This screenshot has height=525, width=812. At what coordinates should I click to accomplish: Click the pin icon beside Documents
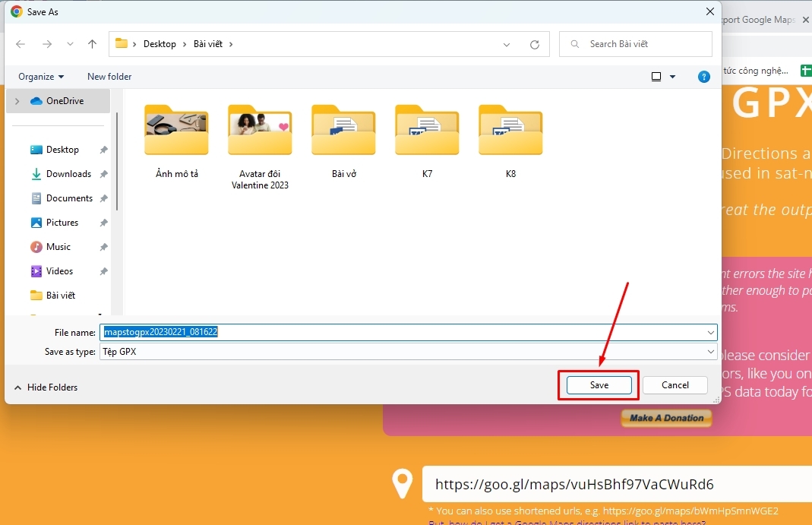(x=103, y=198)
